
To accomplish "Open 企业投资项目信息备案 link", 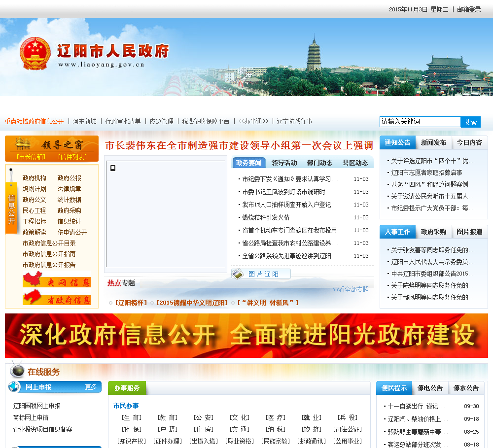I will point(43,429).
